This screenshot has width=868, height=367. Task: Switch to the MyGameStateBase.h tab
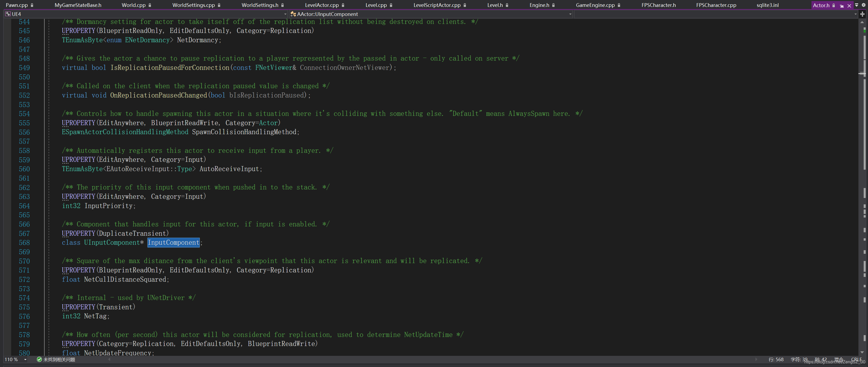pos(78,5)
